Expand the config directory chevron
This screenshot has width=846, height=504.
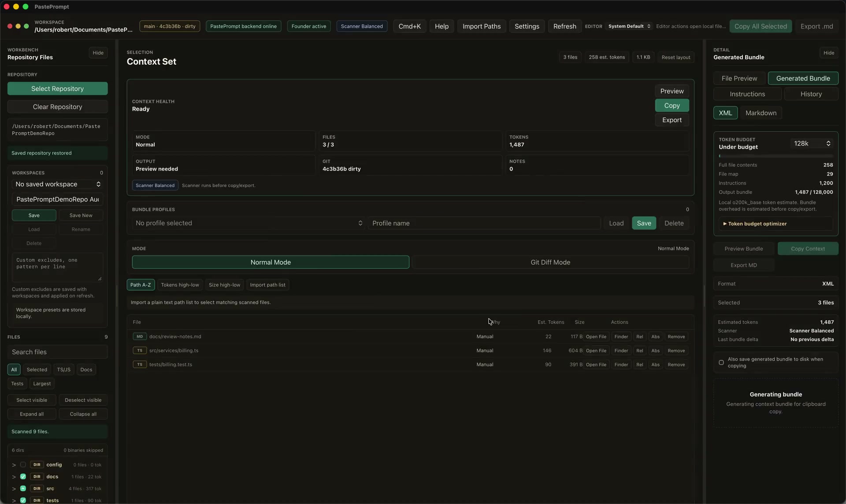tap(14, 465)
